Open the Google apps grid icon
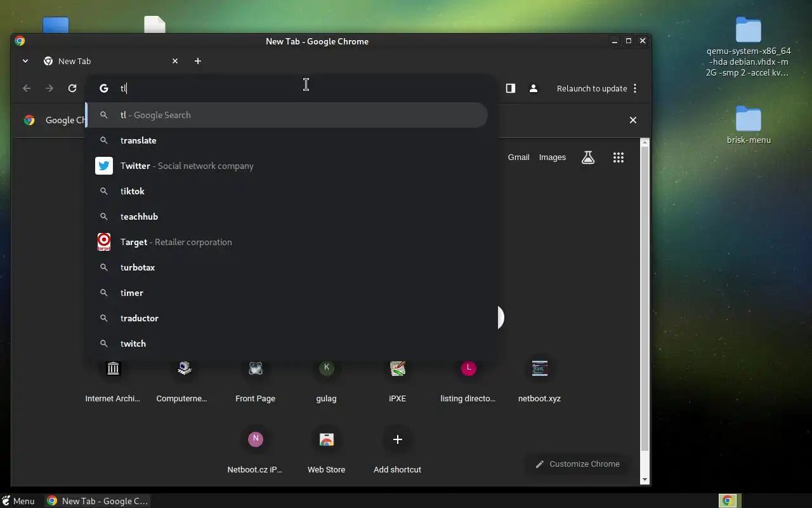 tap(619, 157)
